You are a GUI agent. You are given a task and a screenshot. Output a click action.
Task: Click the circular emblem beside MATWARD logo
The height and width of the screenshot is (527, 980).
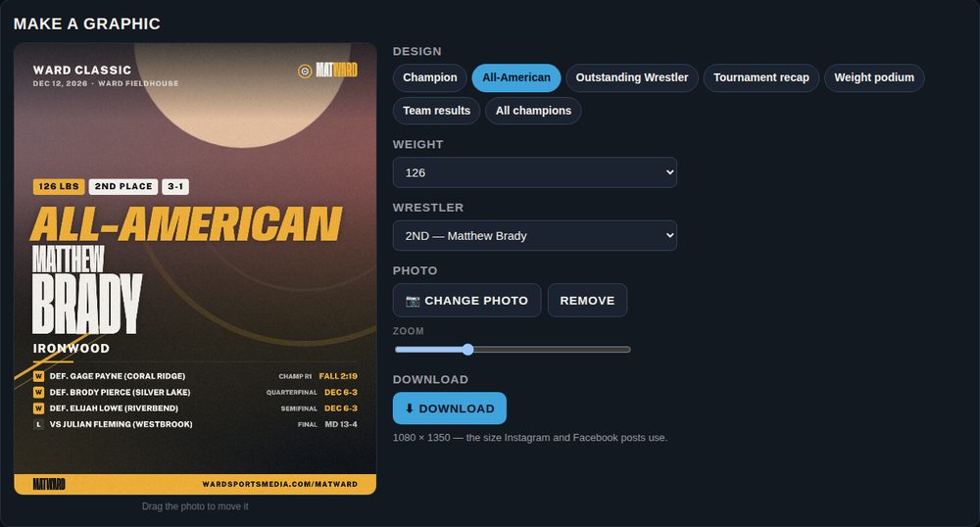[305, 72]
